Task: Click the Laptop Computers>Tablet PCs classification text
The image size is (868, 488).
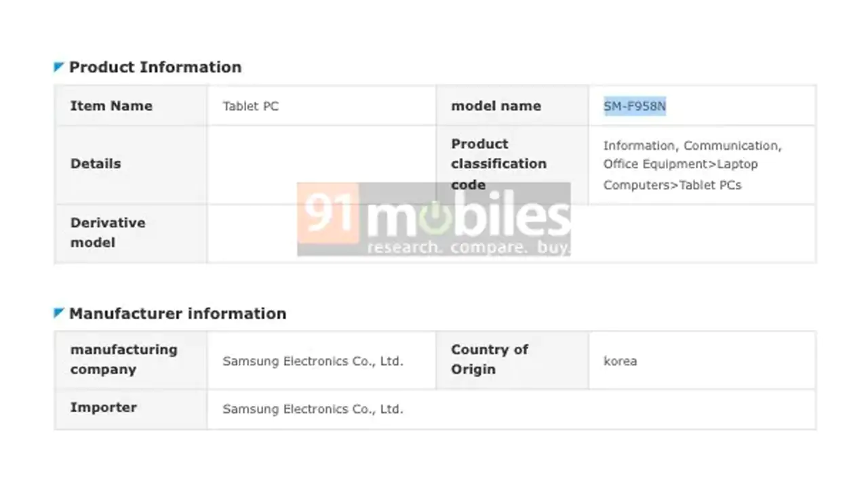Action: click(681, 175)
